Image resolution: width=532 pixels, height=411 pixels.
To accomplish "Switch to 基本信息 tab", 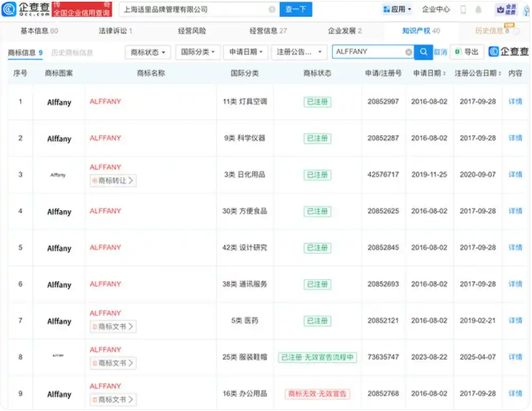I will tap(40, 31).
